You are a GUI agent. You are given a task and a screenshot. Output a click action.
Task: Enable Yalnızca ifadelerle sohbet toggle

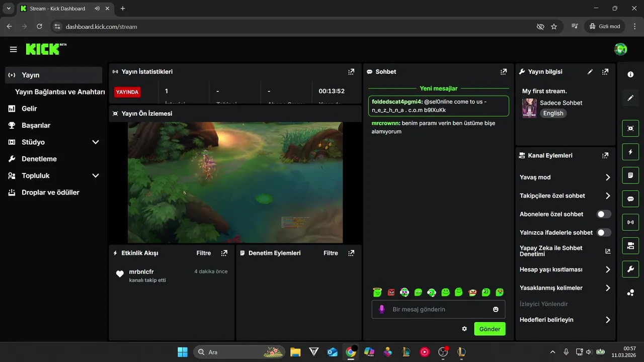[604, 232]
